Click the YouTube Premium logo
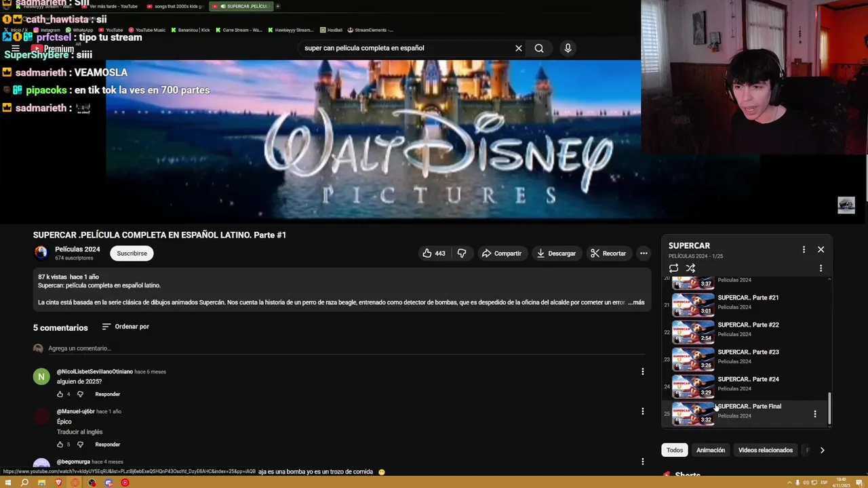Image resolution: width=868 pixels, height=488 pixels. 52,49
